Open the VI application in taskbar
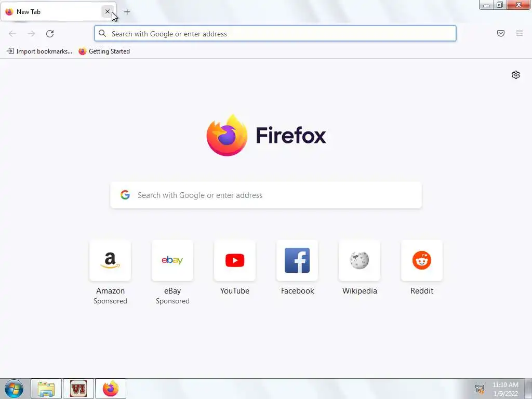Viewport: 532px width, 399px height. point(78,389)
